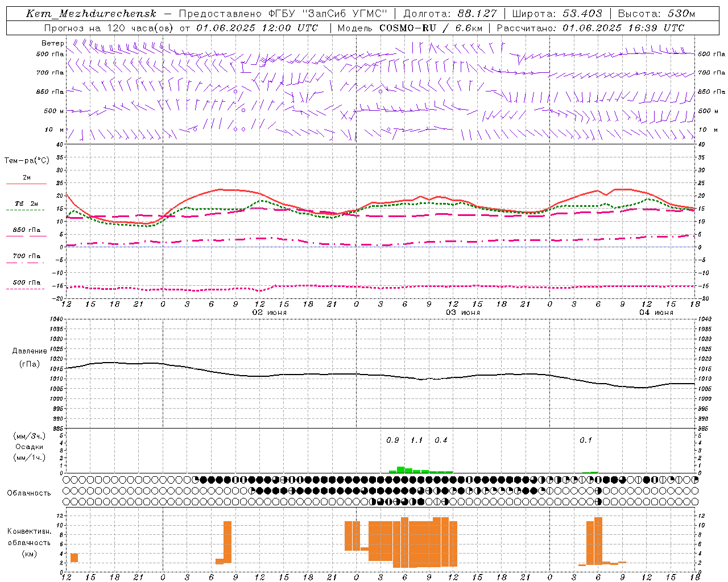This screenshot has height=582, width=728.
Task: Click the tallest green precipitation bar
Action: pos(401,470)
